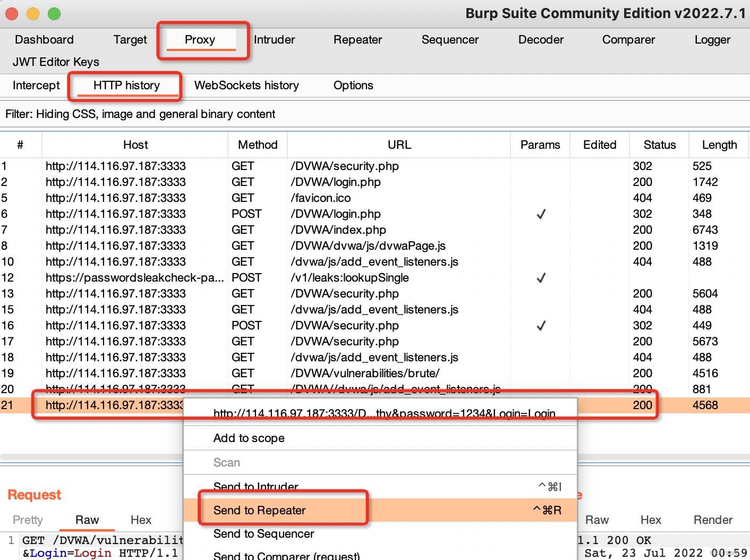Click the Params checkmark in row 6
Image resolution: width=750 pixels, height=560 pixels.
tap(541, 214)
